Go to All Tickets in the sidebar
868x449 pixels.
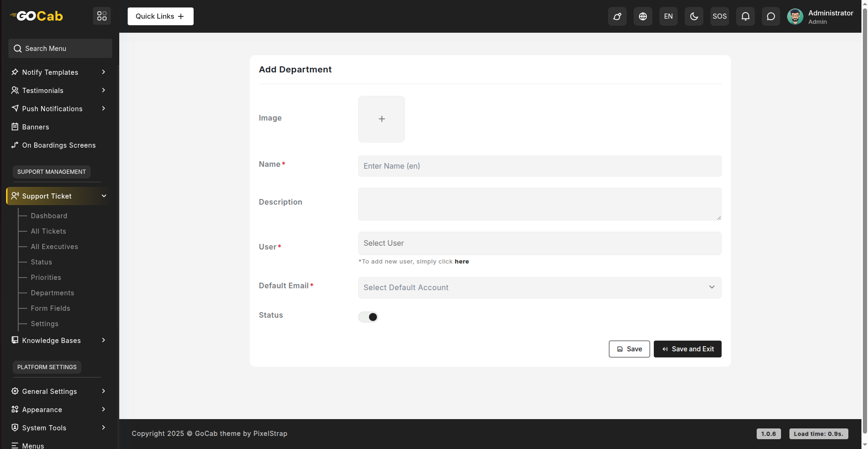(x=48, y=231)
